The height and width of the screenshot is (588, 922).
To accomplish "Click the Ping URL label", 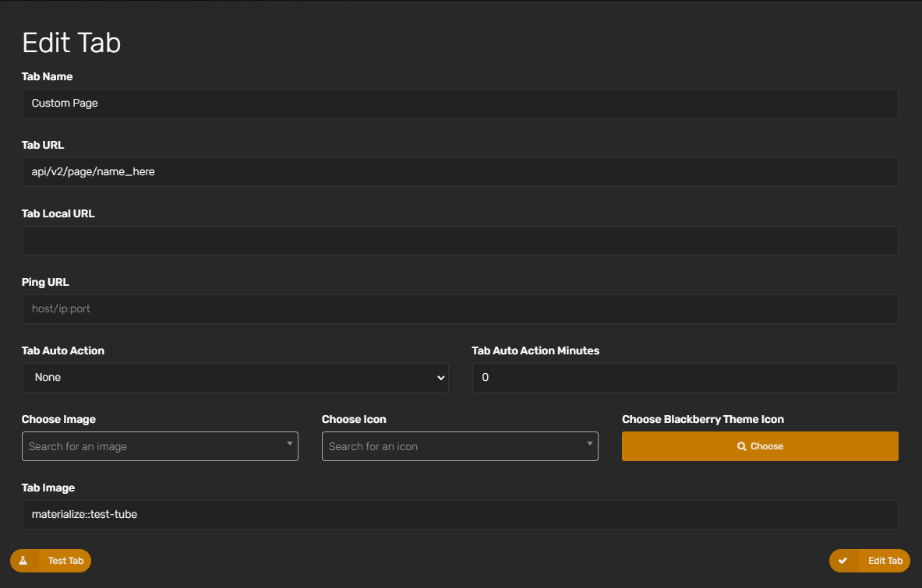I will coord(45,283).
